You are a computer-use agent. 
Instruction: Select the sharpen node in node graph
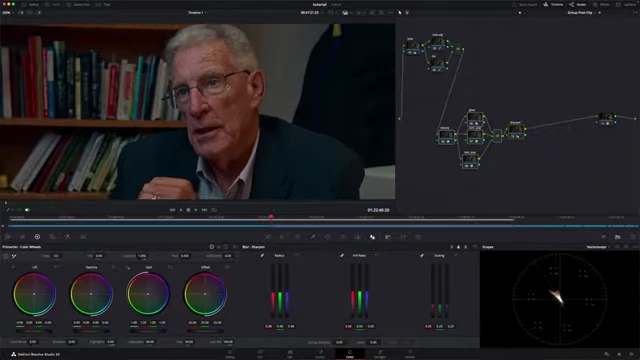pos(516,131)
